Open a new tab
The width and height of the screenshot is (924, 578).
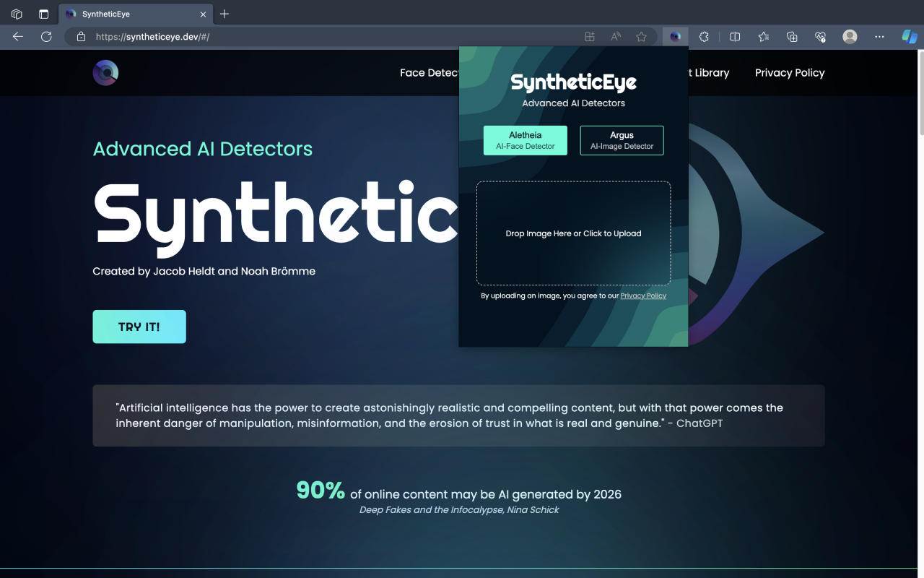point(225,14)
